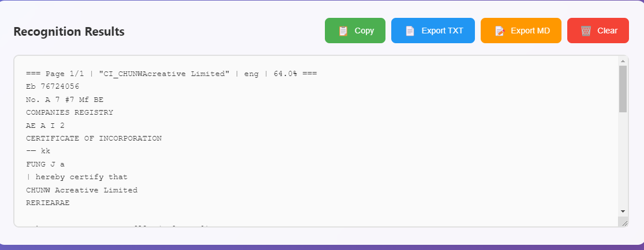Image resolution: width=644 pixels, height=250 pixels.
Task: Click the COMPANIES REGISTRY text line
Action: click(x=69, y=112)
